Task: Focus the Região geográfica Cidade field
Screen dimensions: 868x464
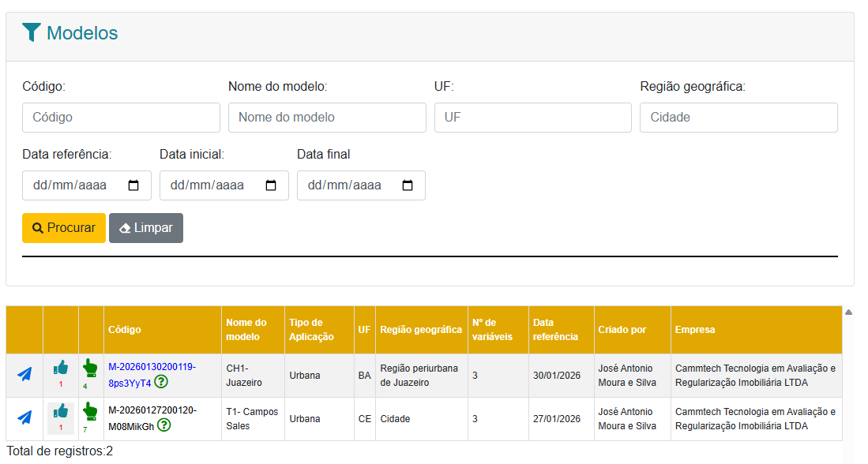Action: point(739,118)
